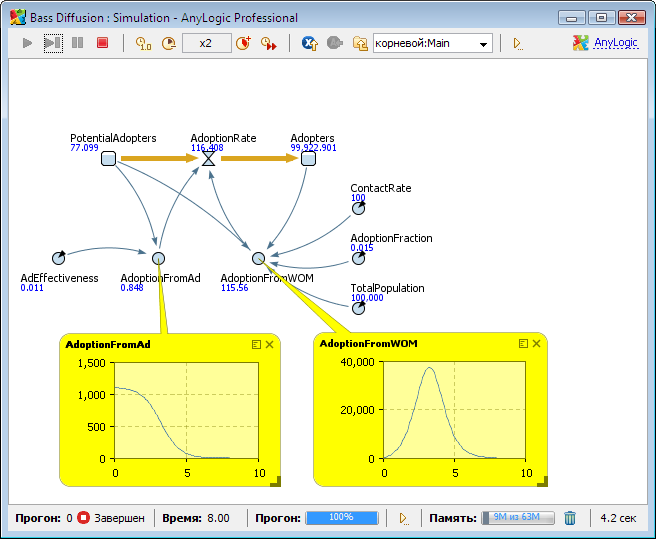This screenshot has height=539, width=656.
Task: Click the Step simulation button
Action: [x=53, y=43]
